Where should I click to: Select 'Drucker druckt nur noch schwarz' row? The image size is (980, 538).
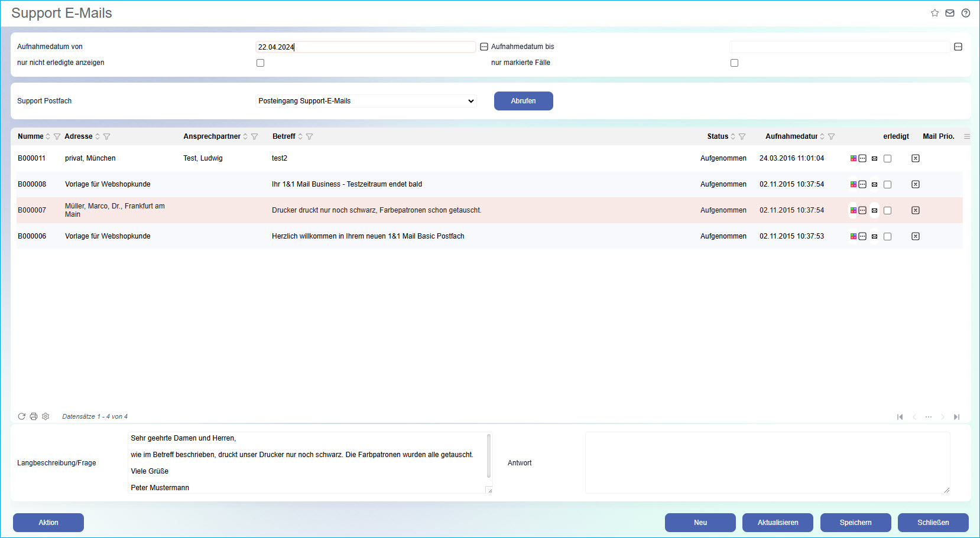click(x=489, y=210)
